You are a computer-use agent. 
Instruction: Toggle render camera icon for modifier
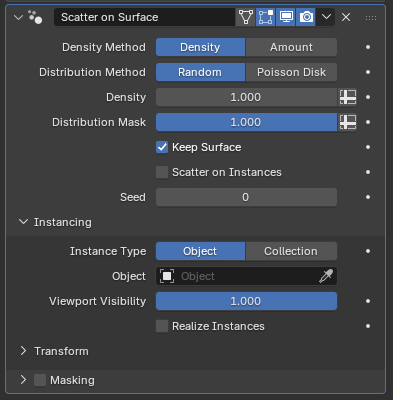(x=306, y=17)
